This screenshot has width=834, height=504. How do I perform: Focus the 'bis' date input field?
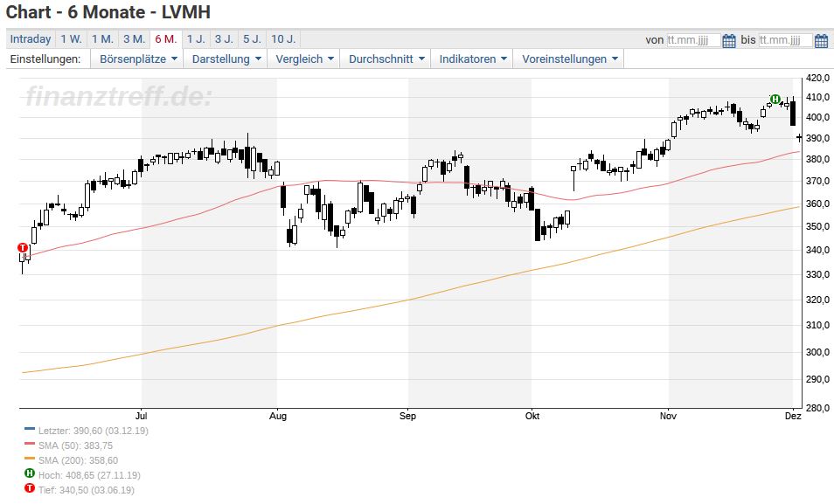tap(786, 40)
